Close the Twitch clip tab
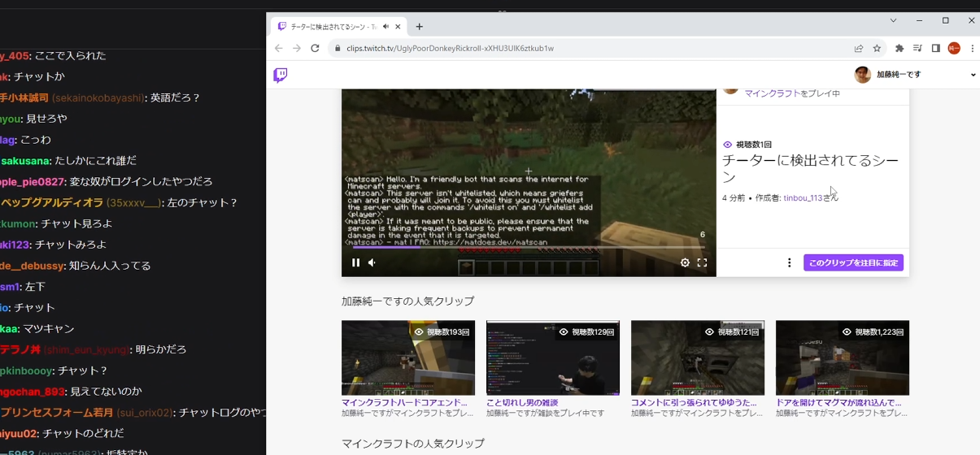This screenshot has height=455, width=980. click(x=399, y=27)
